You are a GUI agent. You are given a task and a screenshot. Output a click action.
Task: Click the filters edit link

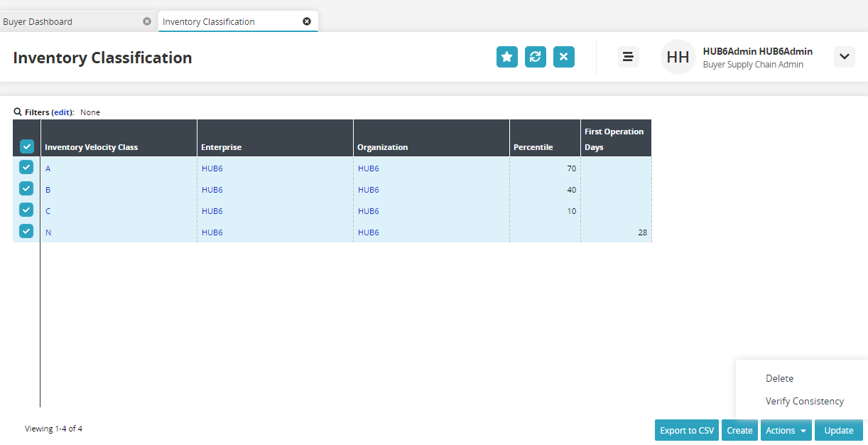(63, 112)
